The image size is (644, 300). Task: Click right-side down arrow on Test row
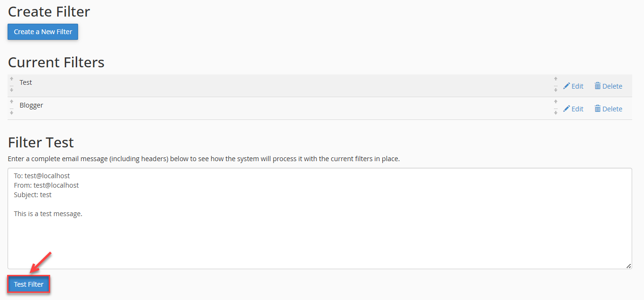point(556,90)
